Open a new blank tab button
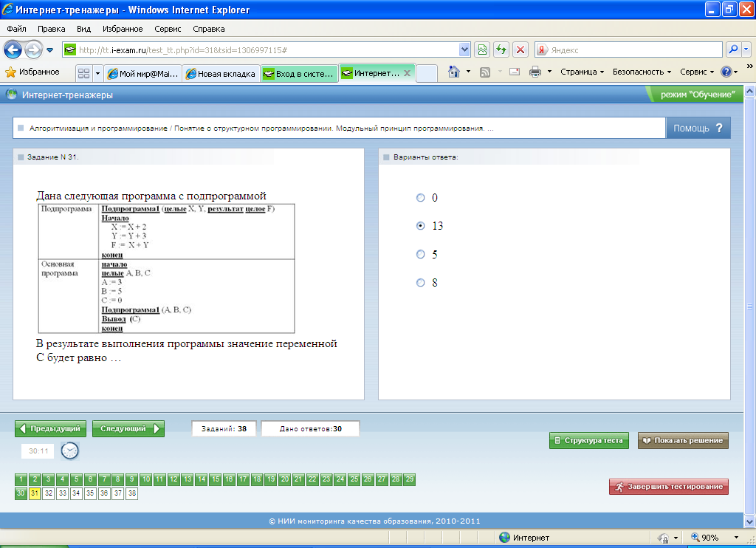This screenshot has height=548, width=756. pos(426,73)
